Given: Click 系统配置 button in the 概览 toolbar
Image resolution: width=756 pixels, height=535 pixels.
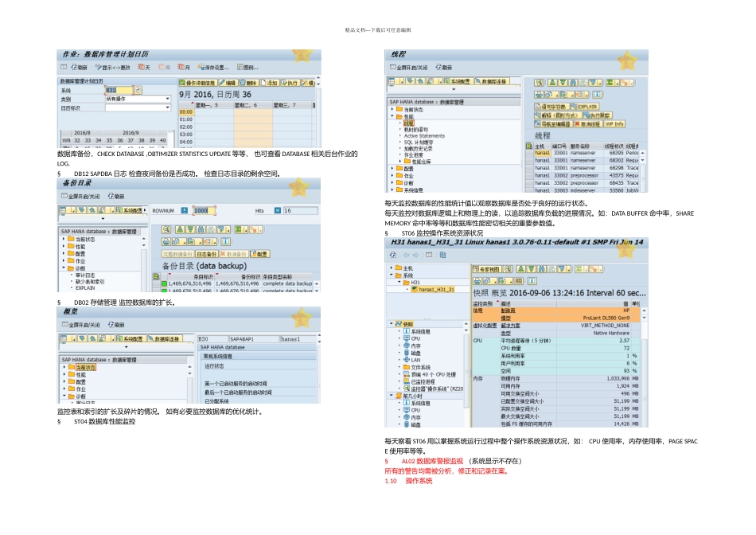Looking at the screenshot, I should coord(131,338).
